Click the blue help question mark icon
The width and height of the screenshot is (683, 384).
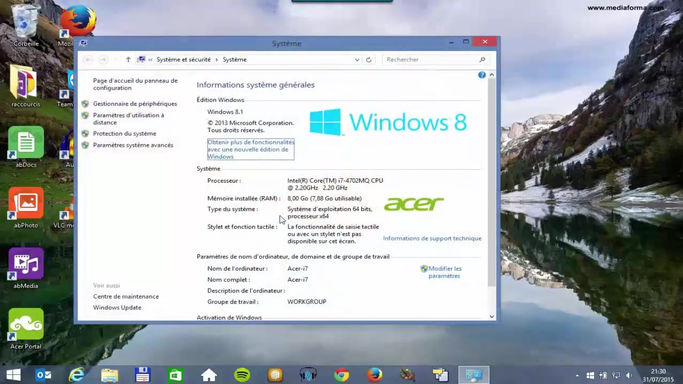tap(482, 75)
